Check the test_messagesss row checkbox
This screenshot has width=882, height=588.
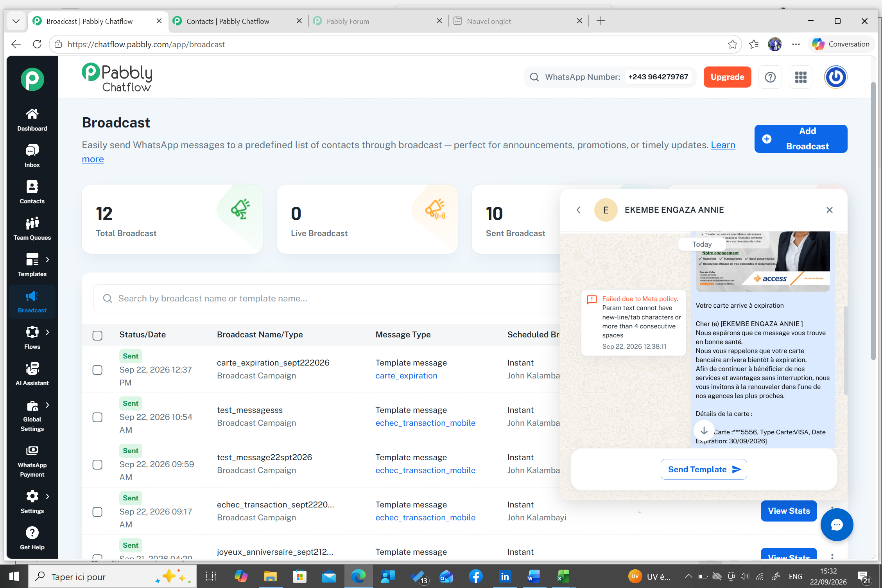point(97,417)
